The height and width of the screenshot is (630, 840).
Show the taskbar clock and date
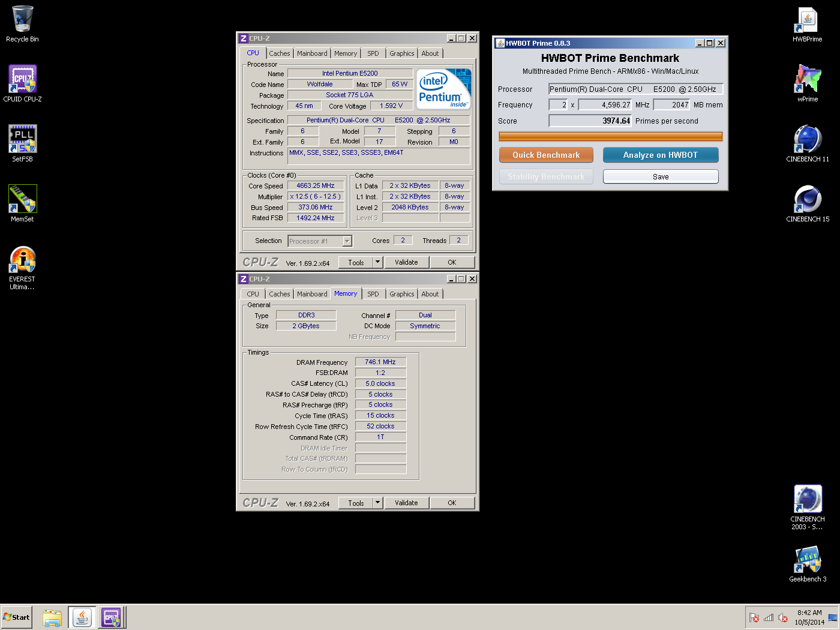[x=809, y=617]
